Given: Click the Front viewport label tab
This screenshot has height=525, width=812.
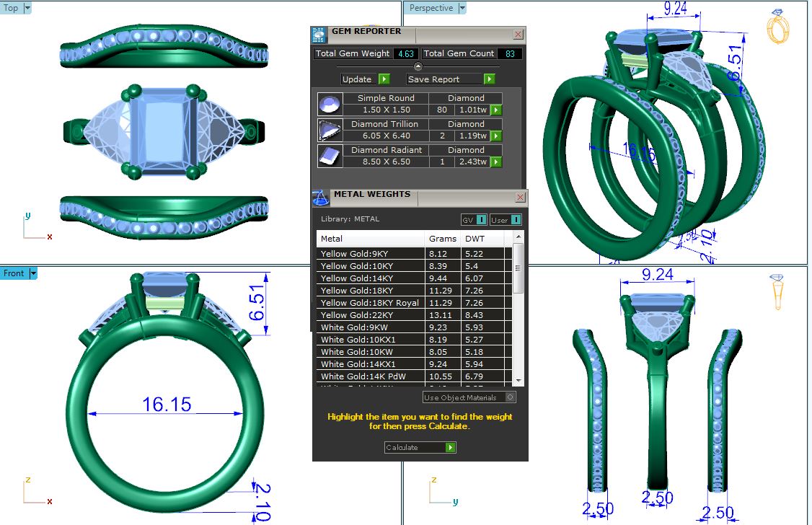Looking at the screenshot, I should 14,273.
